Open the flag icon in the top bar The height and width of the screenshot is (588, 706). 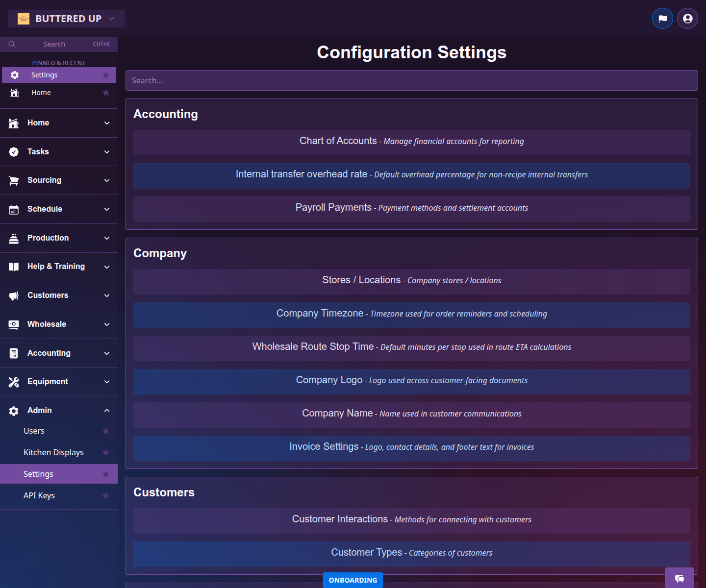coord(662,18)
